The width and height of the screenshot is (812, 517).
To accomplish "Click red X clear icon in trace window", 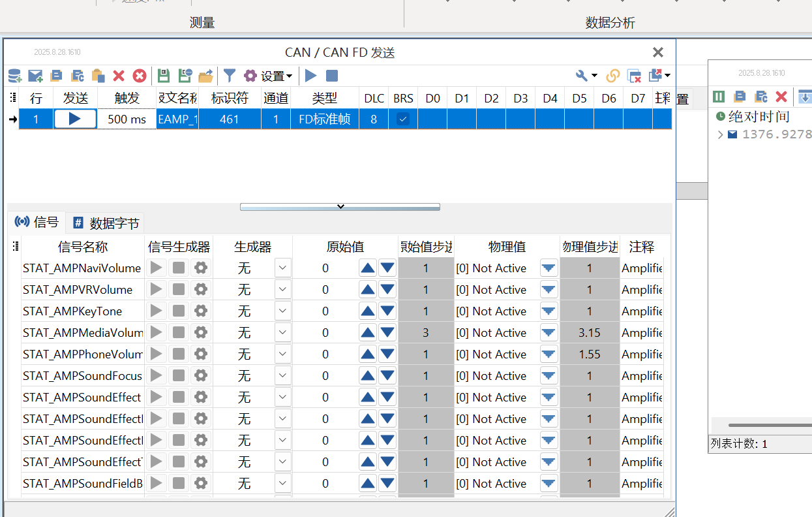I will pyautogui.click(x=781, y=97).
